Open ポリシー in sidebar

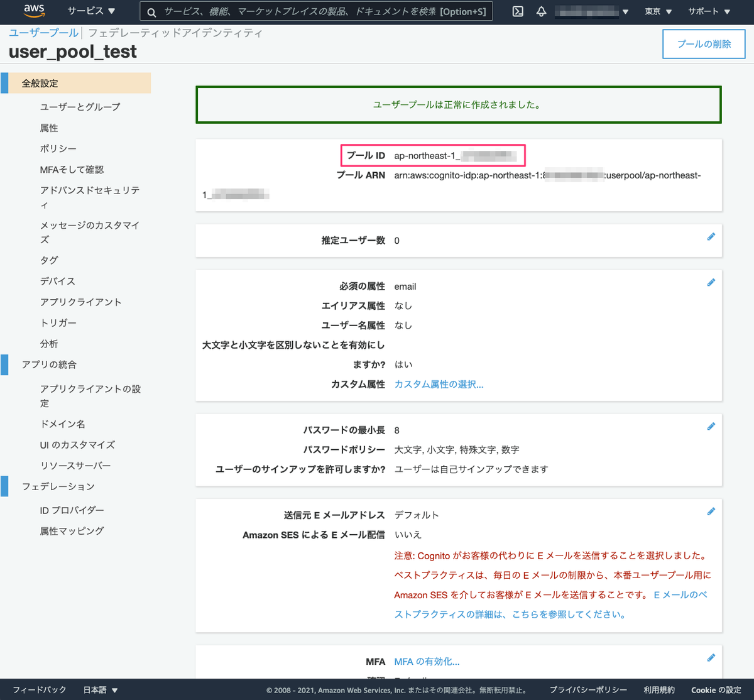(x=58, y=148)
